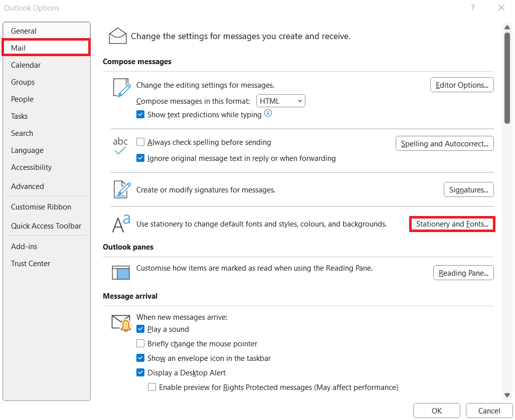Screen dimensions: 515x420
Task: Open the Reading Pane settings
Action: 463,273
